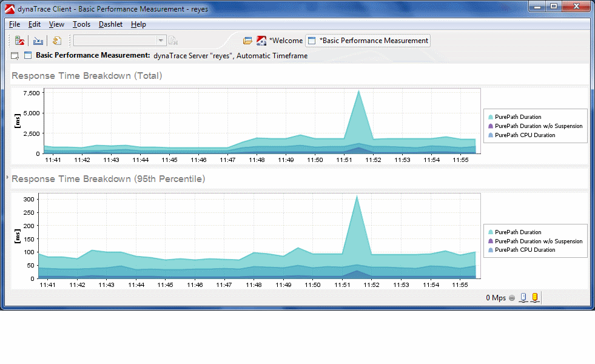Maximize the dynaTrace Client window
595x364 pixels.
(554, 7)
